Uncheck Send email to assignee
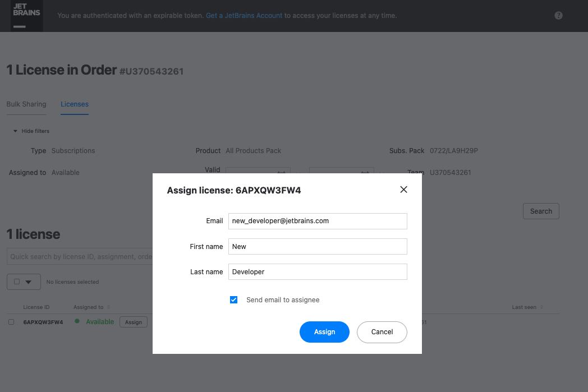The image size is (588, 392). [x=234, y=300]
